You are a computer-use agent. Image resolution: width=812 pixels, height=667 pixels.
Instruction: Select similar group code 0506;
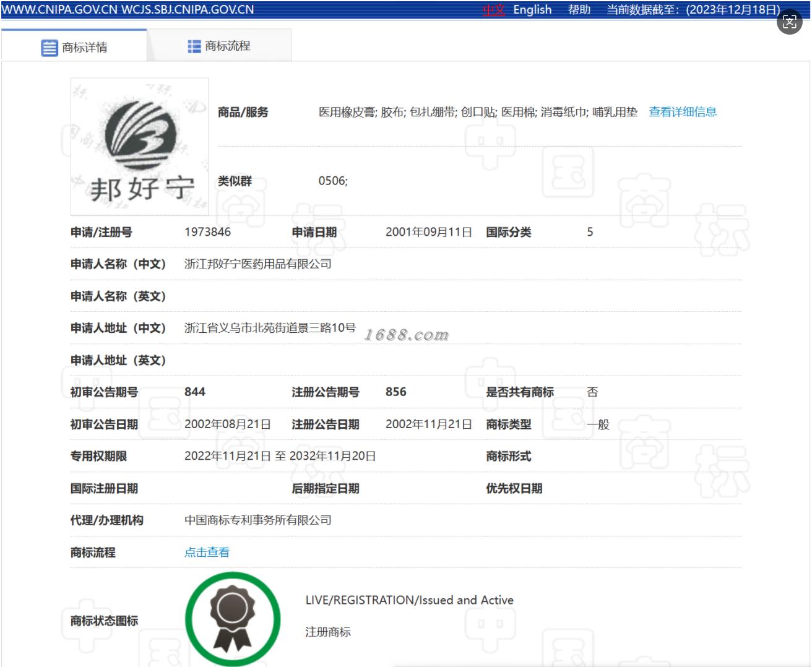point(333,181)
